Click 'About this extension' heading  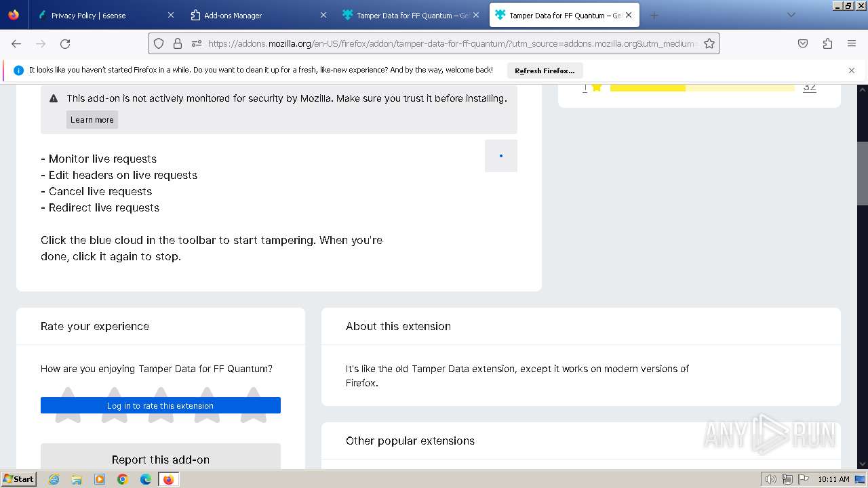click(398, 326)
